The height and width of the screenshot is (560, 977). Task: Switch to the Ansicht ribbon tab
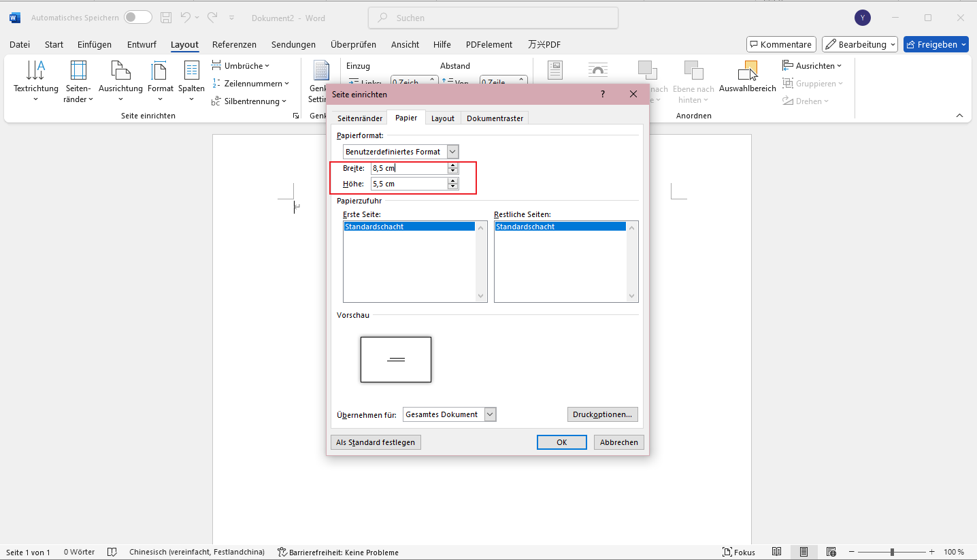click(405, 44)
